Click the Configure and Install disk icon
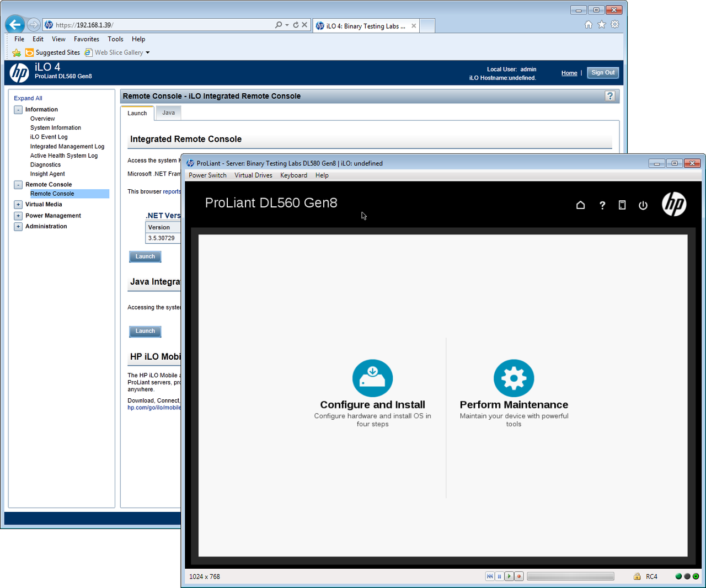Image resolution: width=706 pixels, height=588 pixels. tap(373, 378)
